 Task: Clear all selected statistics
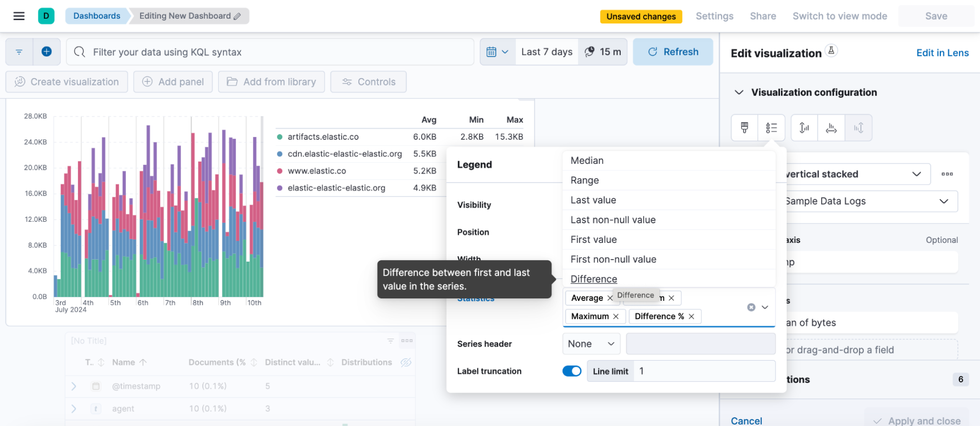[x=751, y=307]
